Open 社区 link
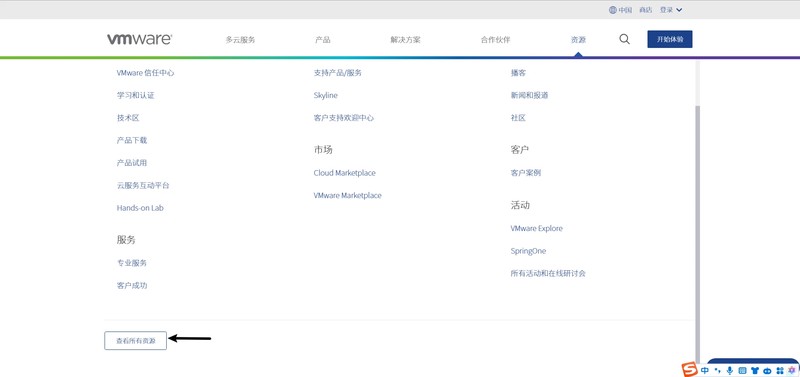Screen dimensions: 800x377 (x=518, y=118)
